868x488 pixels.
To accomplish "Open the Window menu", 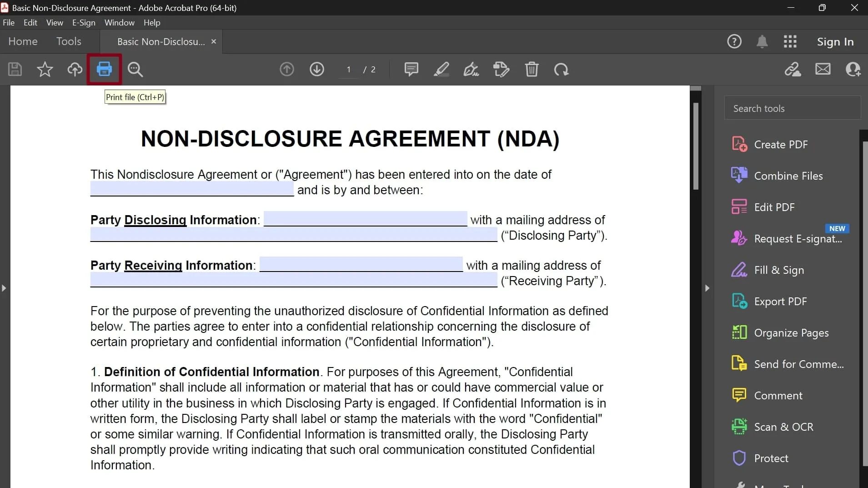I will pos(120,22).
